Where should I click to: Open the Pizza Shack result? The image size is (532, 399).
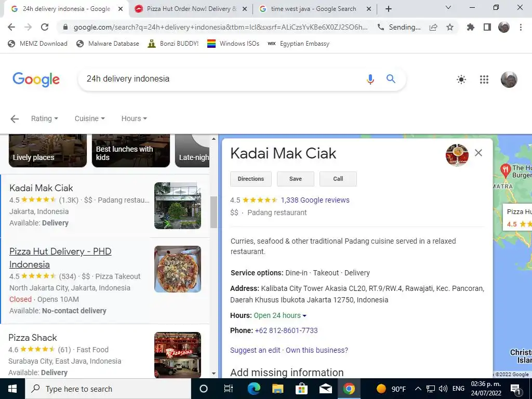click(33, 338)
